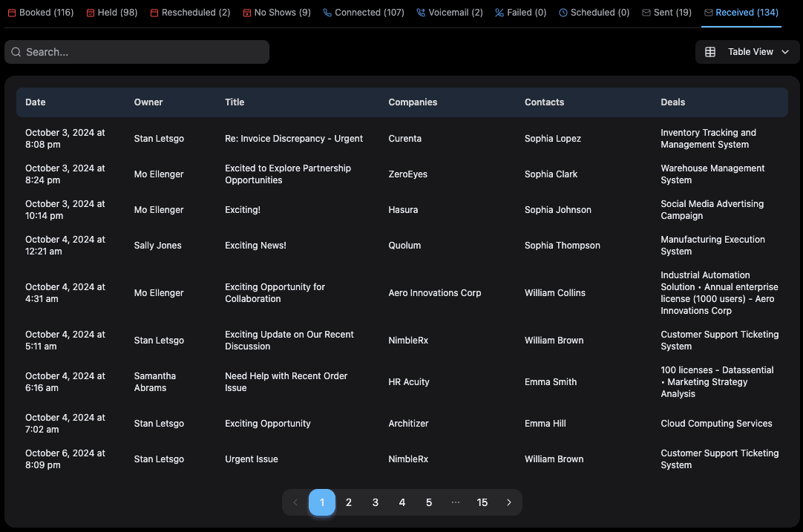This screenshot has height=532, width=803.
Task: Click the Title column header
Action: click(x=235, y=102)
